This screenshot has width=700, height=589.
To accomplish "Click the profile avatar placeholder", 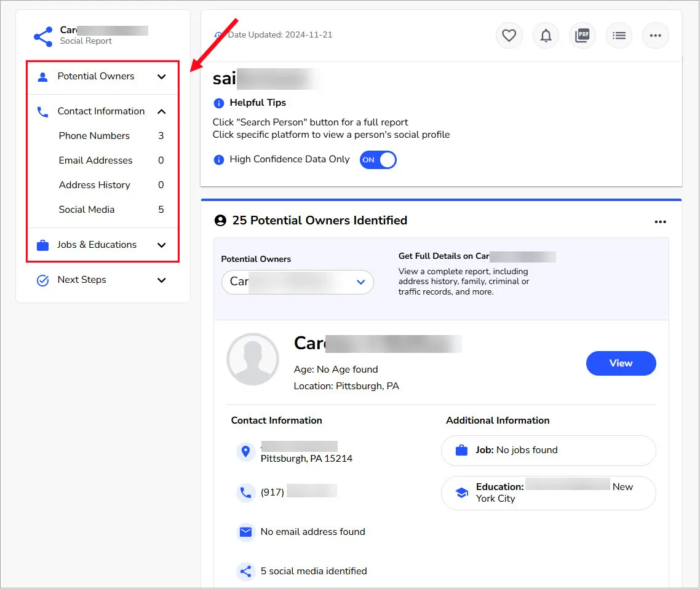I will (252, 359).
